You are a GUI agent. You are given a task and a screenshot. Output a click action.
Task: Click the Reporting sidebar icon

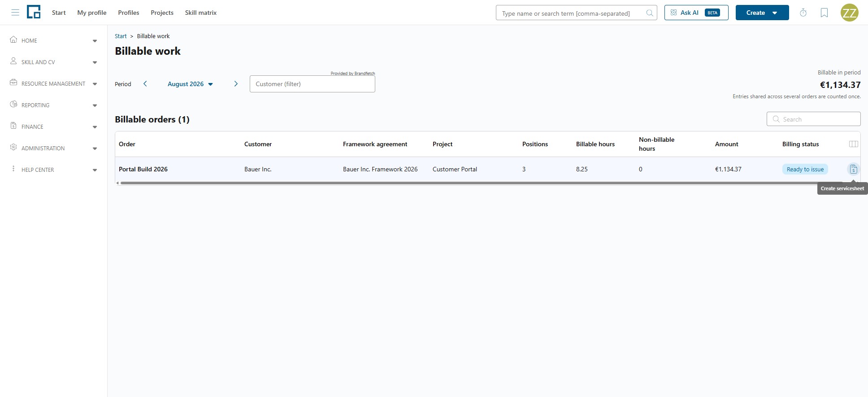tap(13, 104)
